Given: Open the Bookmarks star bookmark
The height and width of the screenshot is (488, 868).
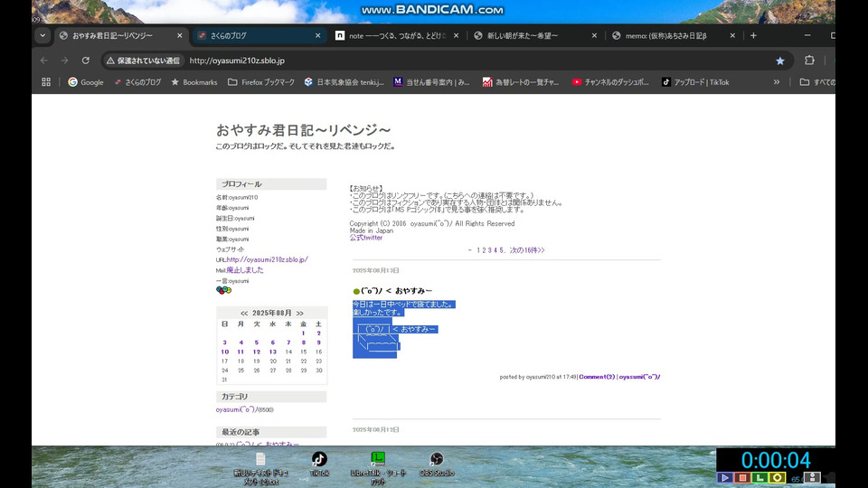Looking at the screenshot, I should coord(193,82).
